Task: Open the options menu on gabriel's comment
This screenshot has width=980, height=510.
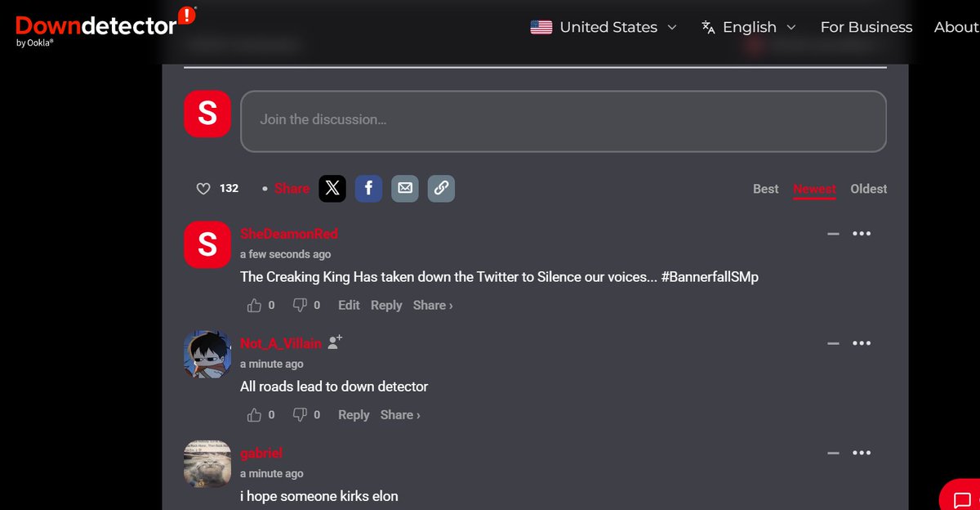Action: pos(862,452)
